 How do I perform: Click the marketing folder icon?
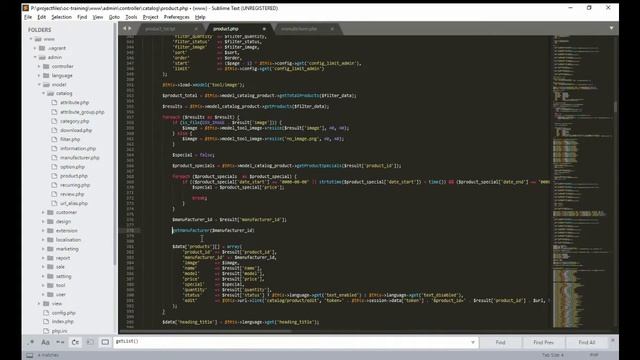[x=50, y=249]
